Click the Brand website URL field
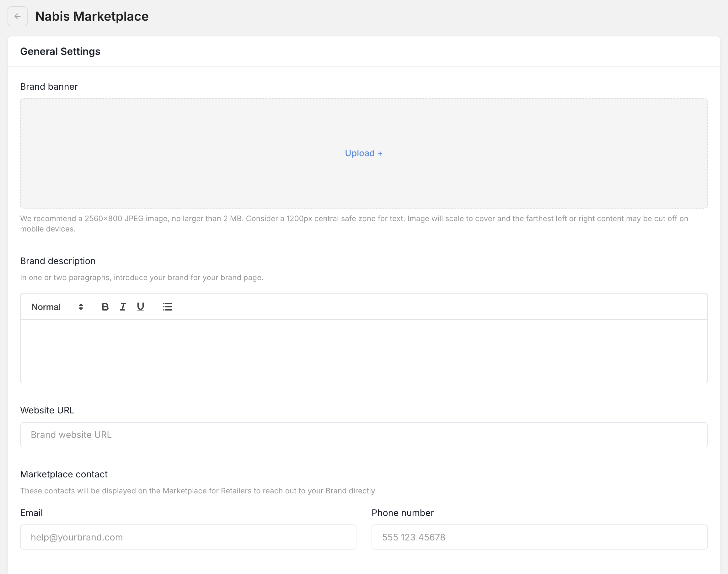The width and height of the screenshot is (728, 574). pyautogui.click(x=364, y=435)
